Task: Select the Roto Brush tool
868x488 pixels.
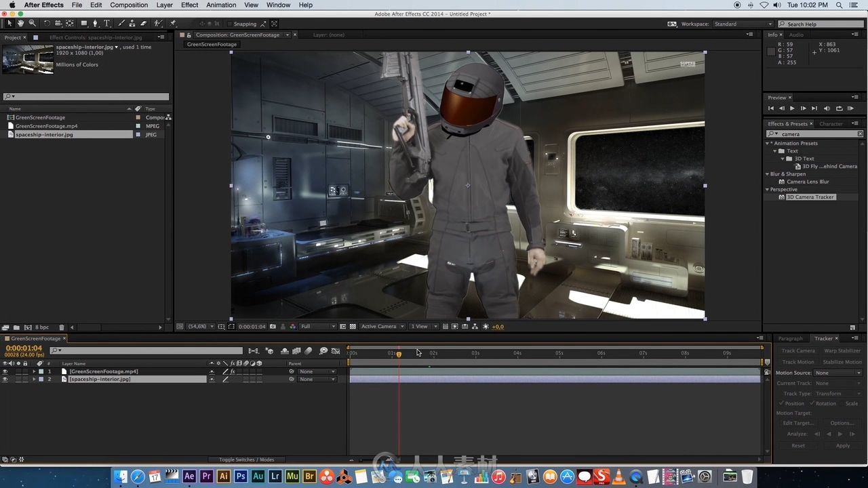Action: point(158,23)
